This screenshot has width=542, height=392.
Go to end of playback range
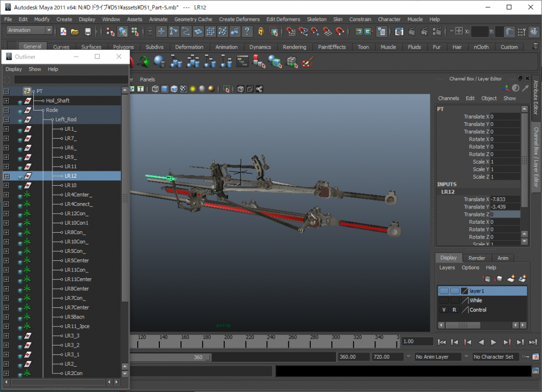[533, 342]
